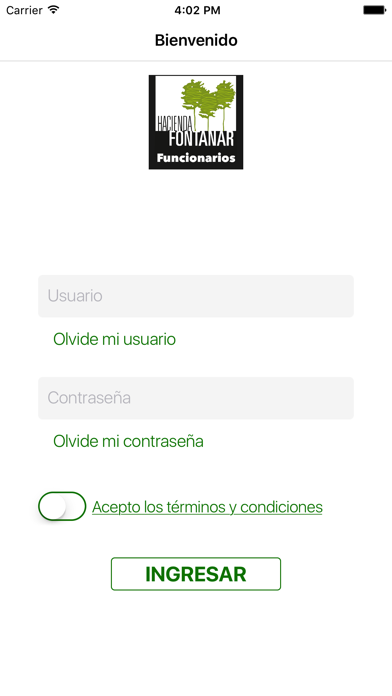The height and width of the screenshot is (696, 392).
Task: Tap the Bienvenido title in navigation bar
Action: tap(196, 40)
